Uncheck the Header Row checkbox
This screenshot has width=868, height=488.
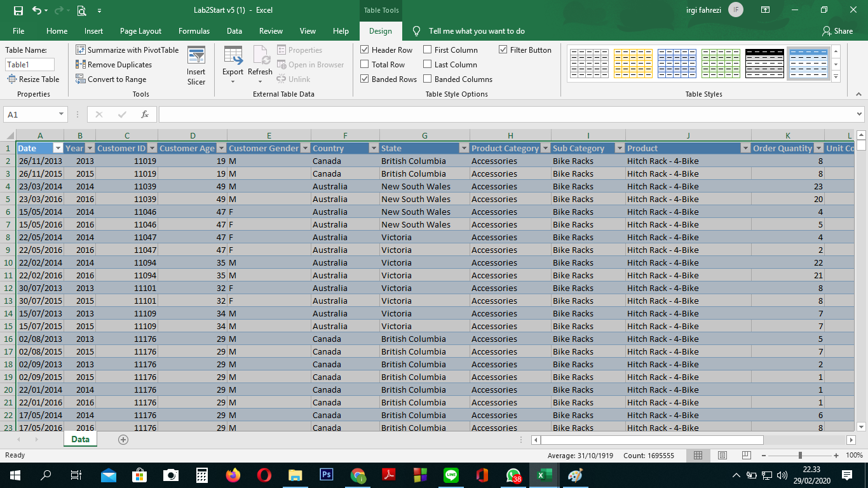pos(365,50)
